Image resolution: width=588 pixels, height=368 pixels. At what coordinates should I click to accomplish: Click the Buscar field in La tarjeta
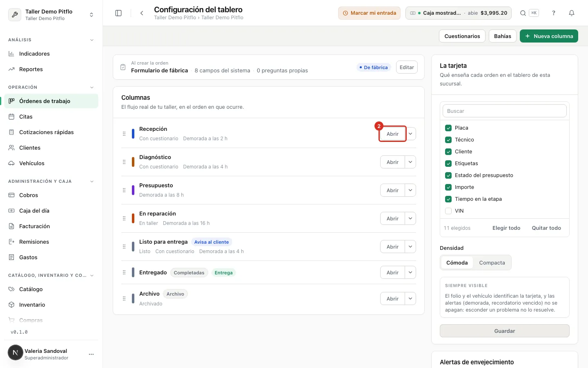click(x=505, y=111)
